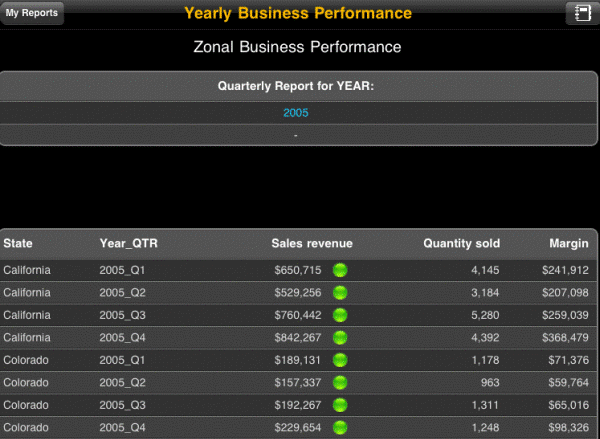This screenshot has height=439, width=600.
Task: Tap green indicator for California 2005_Q3
Action: 340,315
